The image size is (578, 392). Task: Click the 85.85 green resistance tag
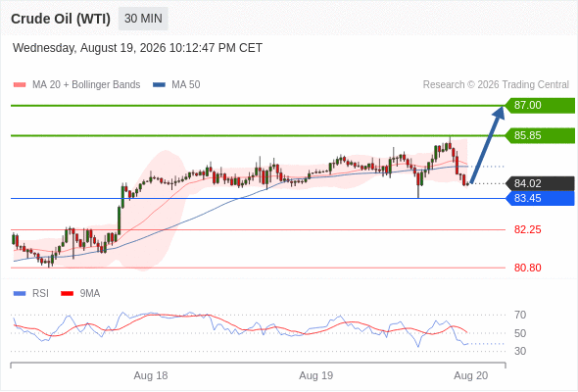(x=540, y=135)
